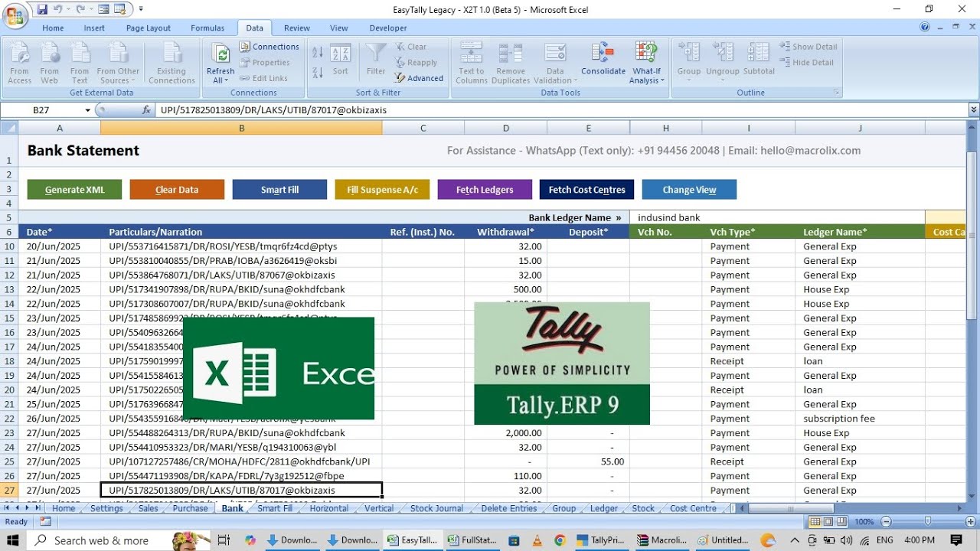The width and height of the screenshot is (980, 551).
Task: Click the Change View button
Action: click(x=689, y=190)
